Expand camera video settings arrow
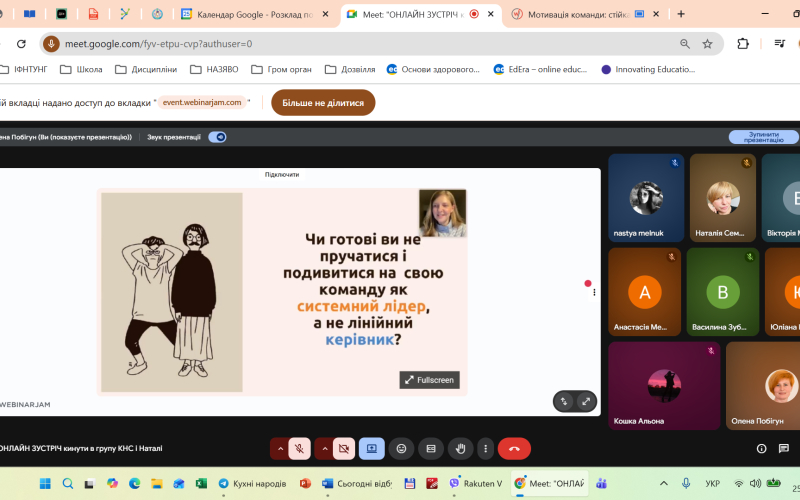800x500 pixels. point(324,449)
